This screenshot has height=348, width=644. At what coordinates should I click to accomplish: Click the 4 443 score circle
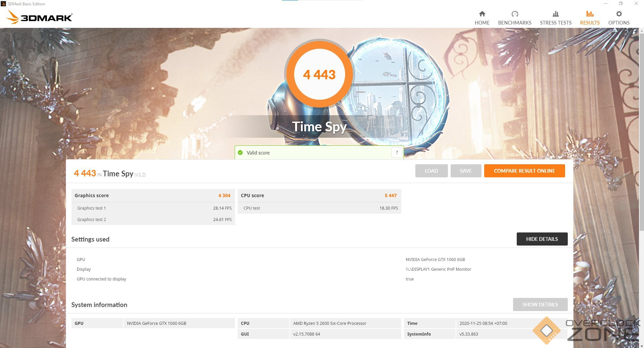319,74
